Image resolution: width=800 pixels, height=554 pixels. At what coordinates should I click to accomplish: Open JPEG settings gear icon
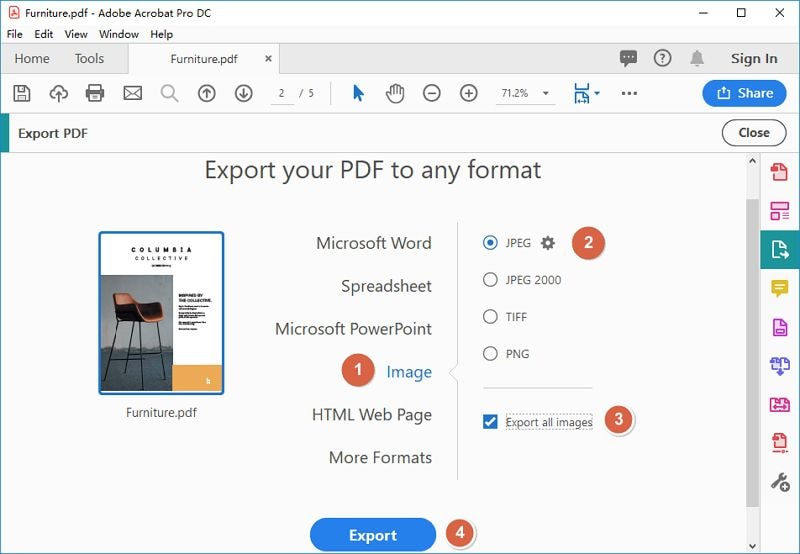tap(548, 243)
